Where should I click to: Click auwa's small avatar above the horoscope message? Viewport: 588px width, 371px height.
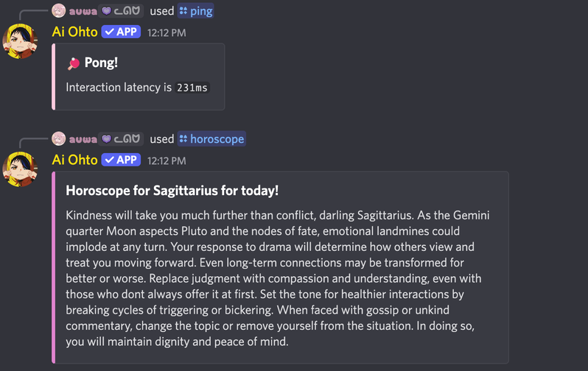pyautogui.click(x=59, y=138)
